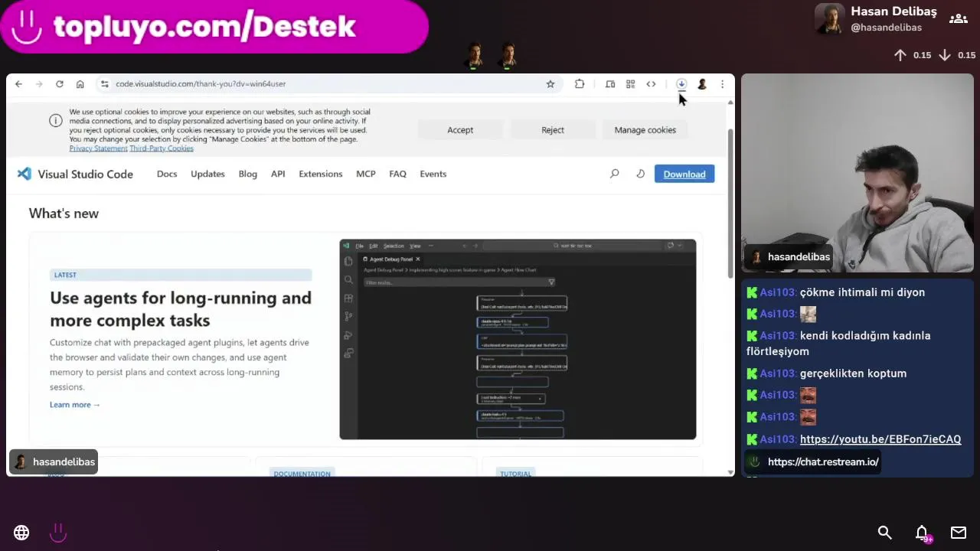The width and height of the screenshot is (980, 551).
Task: Open the Agent Debug Panel screenshot
Action: (518, 339)
